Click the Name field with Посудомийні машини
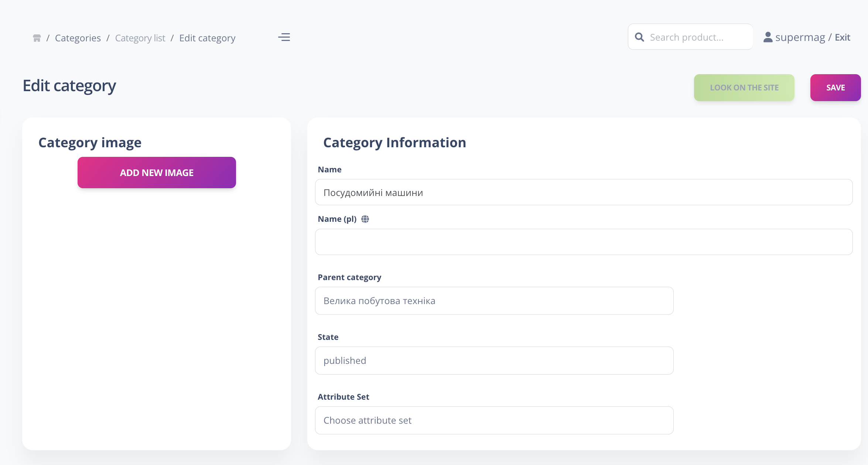Viewport: 868px width, 465px height. pos(584,192)
